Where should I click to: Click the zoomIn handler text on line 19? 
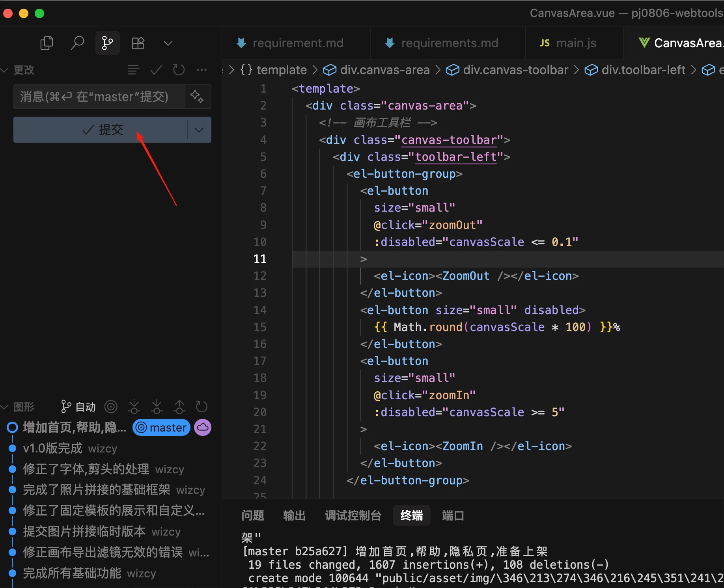tap(448, 395)
